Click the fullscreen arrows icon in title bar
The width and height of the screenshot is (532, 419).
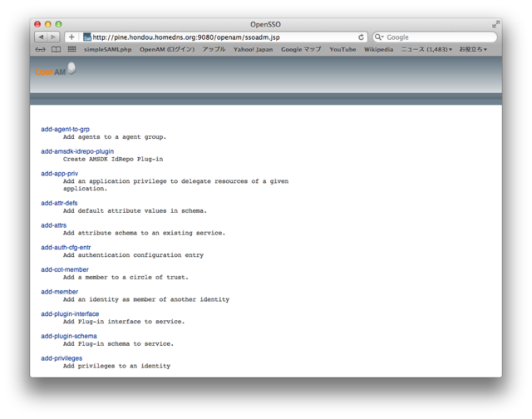tap(495, 24)
